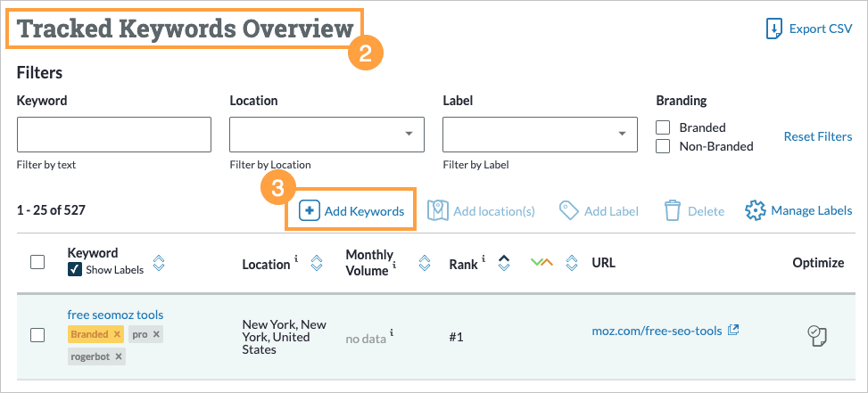Open the Location filter dropdown
Viewport: 868px width, 393px height.
pyautogui.click(x=327, y=134)
